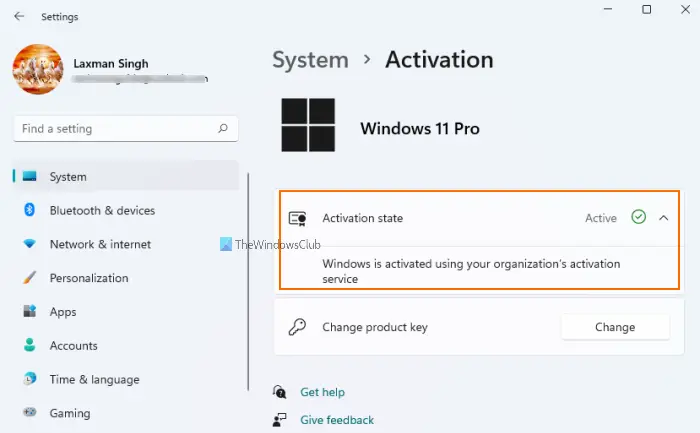Click the Windows 11 Pro edition text

point(420,129)
